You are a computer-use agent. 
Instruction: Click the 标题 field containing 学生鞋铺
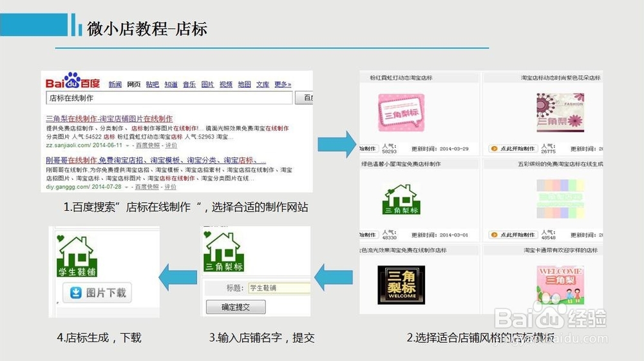pyautogui.click(x=279, y=288)
